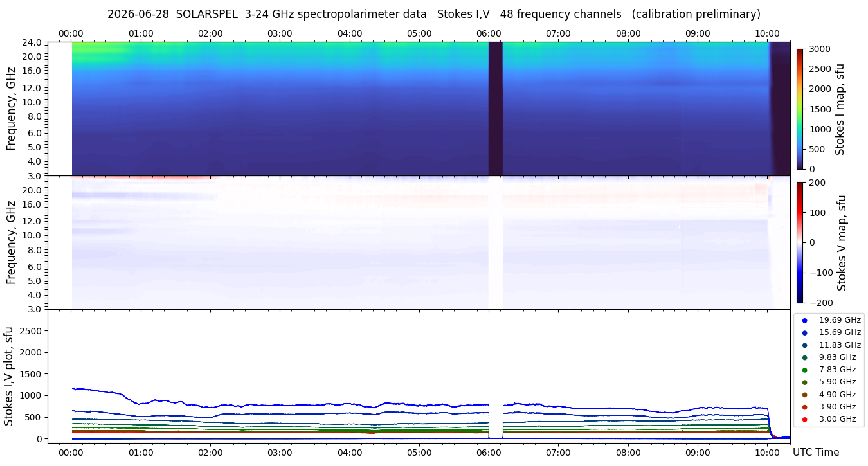This screenshot has height=466, width=868.
Task: Select the 3.90 GHz legend entry label
Action: click(837, 407)
